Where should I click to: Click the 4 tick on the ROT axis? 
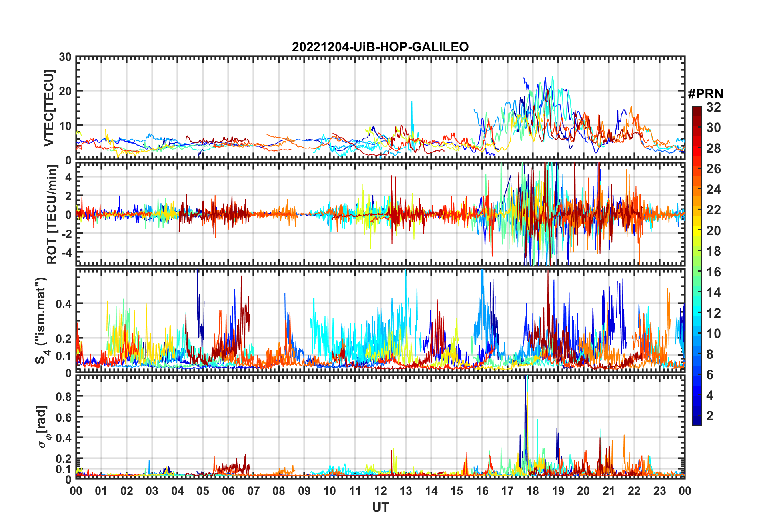point(68,177)
